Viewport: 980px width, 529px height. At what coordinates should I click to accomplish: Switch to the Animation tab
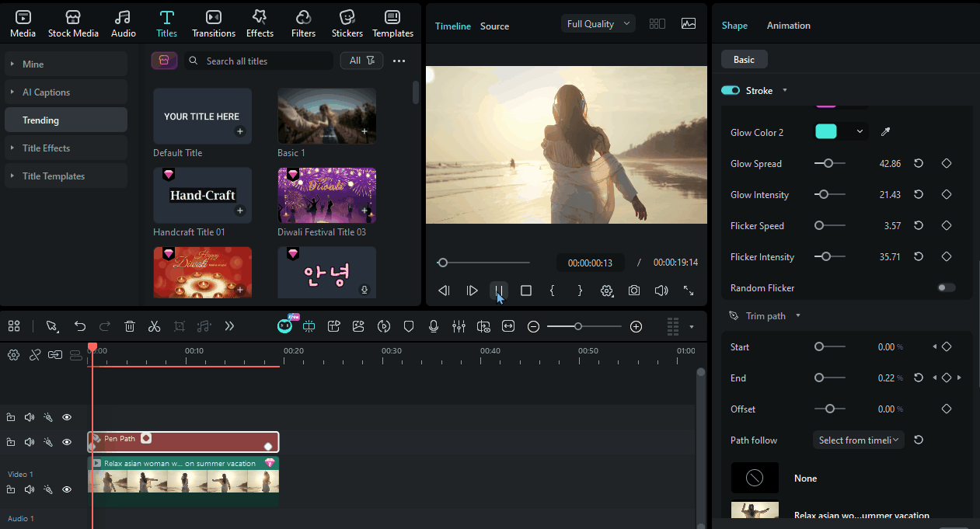tap(788, 25)
